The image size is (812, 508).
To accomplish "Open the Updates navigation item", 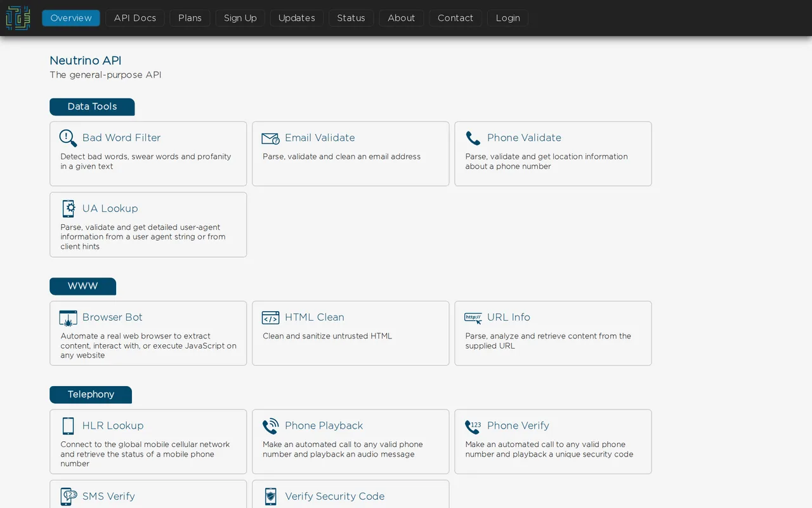I will pos(297,18).
